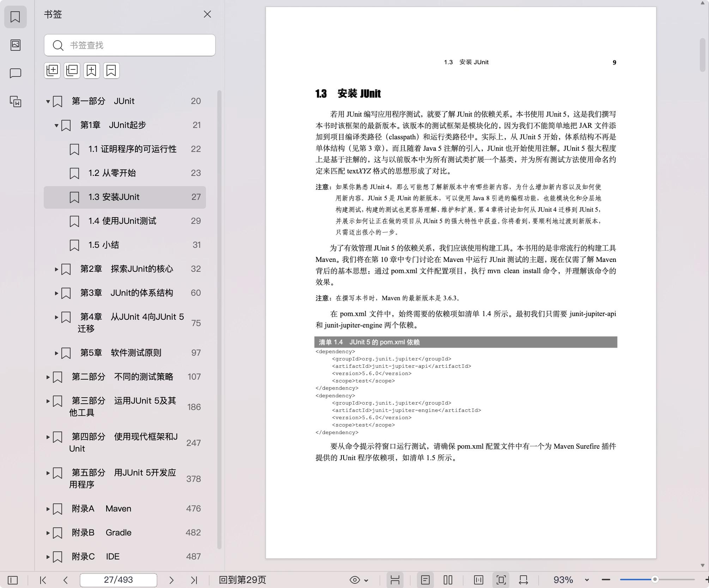Collapse 第1章 JUnit起步 chapter
This screenshot has width=709, height=588.
(x=56, y=125)
